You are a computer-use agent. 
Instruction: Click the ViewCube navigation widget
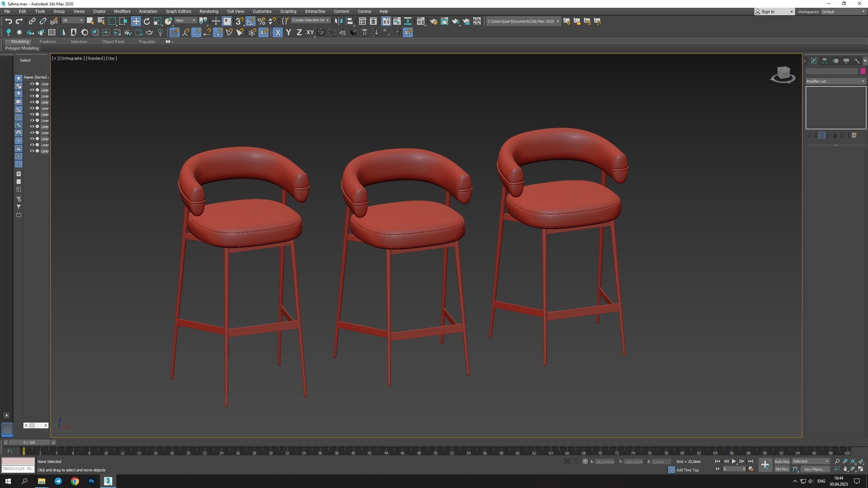(x=783, y=74)
